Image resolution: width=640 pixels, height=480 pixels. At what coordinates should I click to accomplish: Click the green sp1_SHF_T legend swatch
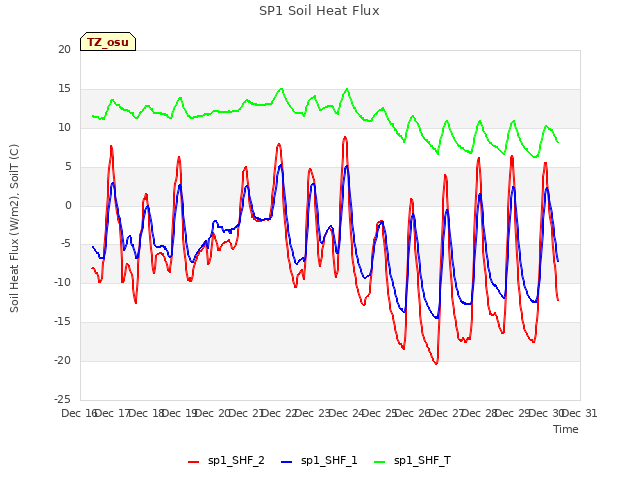point(380,462)
